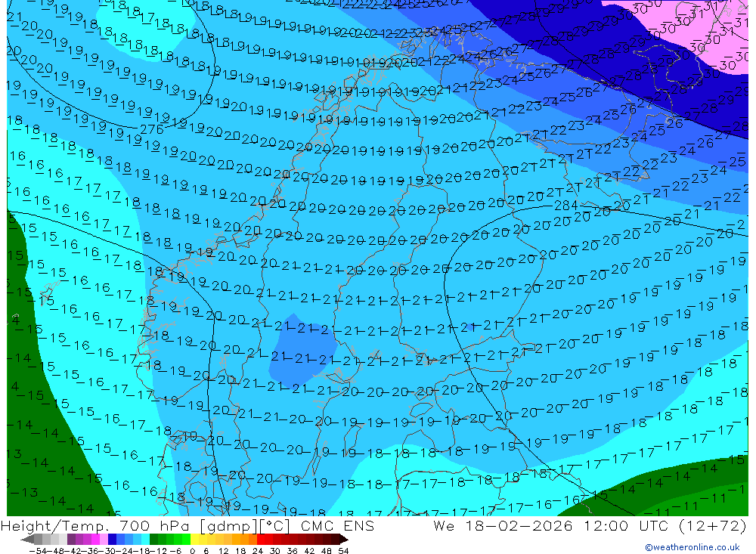Click the 'CMC ENS' model label
This screenshot has width=756, height=554.
(337, 525)
